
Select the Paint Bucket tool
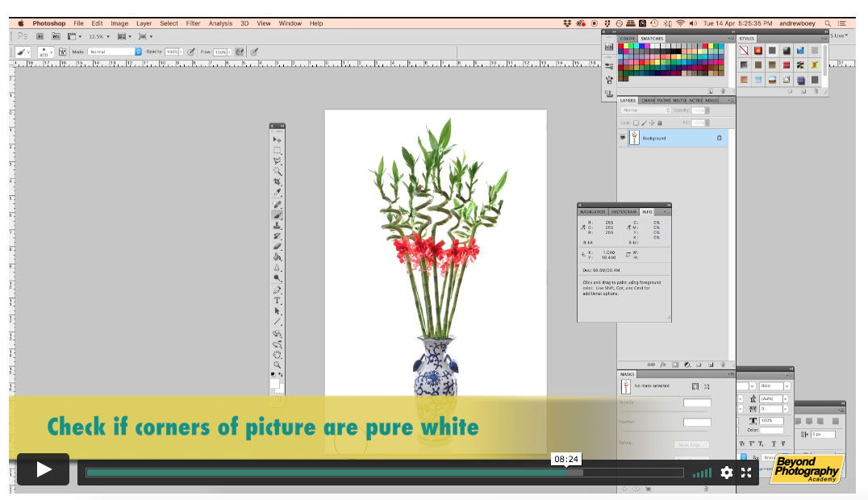[277, 257]
